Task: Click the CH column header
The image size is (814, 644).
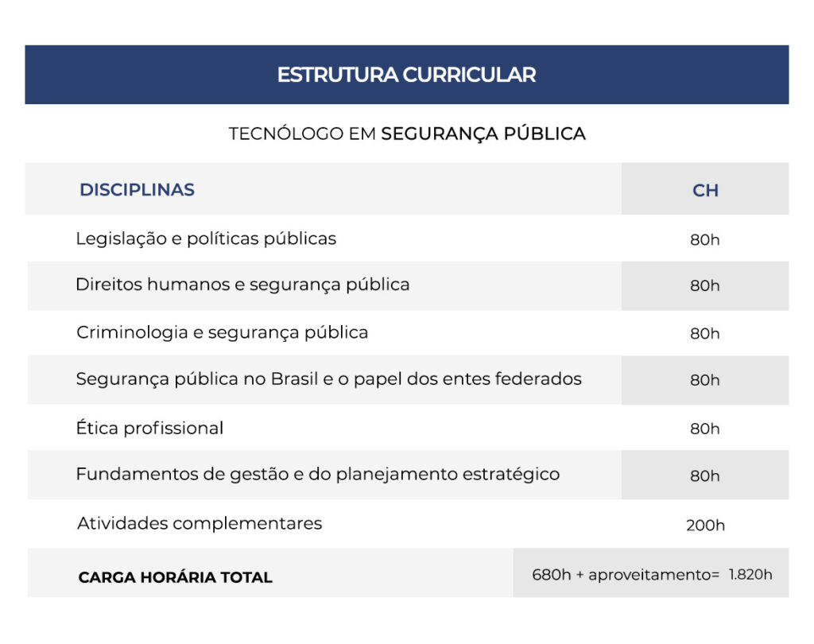Action: coord(705,191)
